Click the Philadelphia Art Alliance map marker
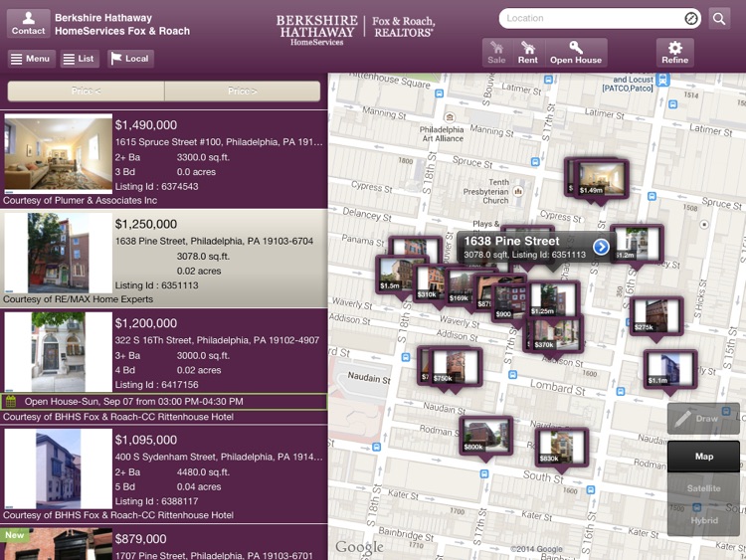 (450, 117)
